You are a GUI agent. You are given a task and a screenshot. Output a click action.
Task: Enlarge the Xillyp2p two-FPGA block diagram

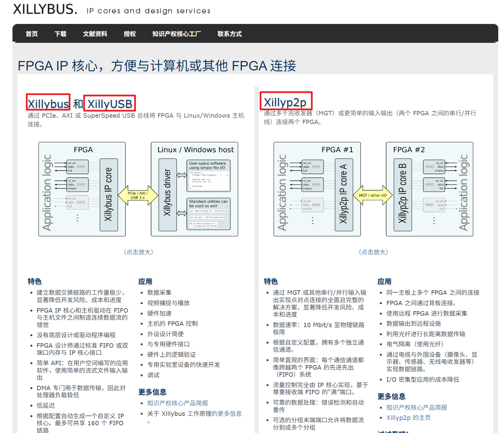click(373, 189)
